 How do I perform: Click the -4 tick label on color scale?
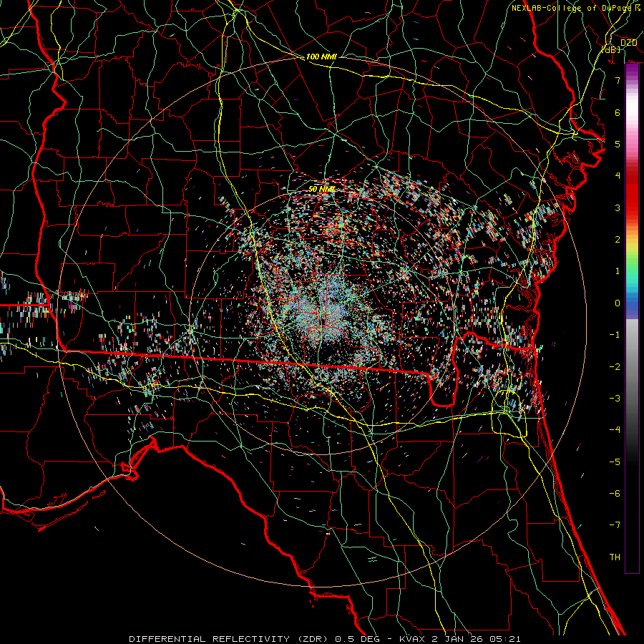(x=615, y=430)
